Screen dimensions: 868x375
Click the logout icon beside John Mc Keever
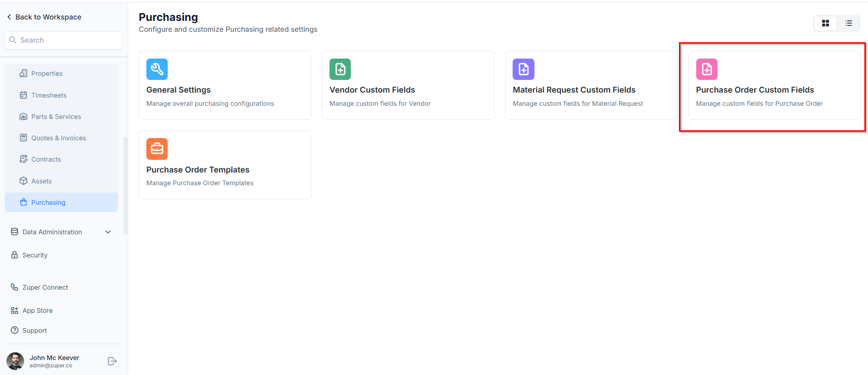point(112,361)
